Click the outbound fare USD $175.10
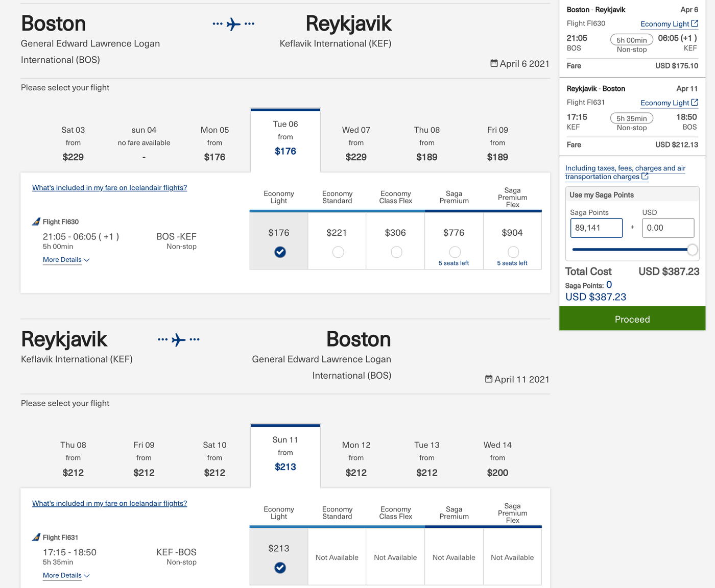Image resolution: width=715 pixels, height=588 pixels. click(677, 66)
